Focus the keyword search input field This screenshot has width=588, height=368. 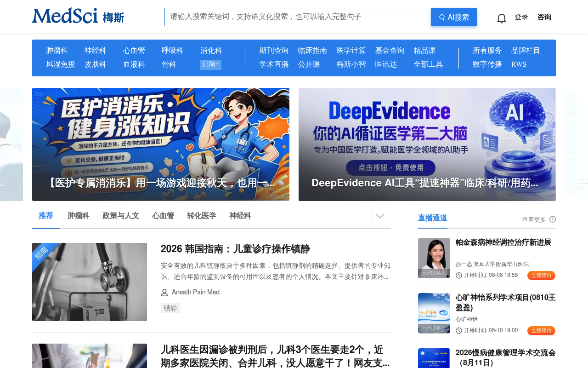pyautogui.click(x=298, y=17)
